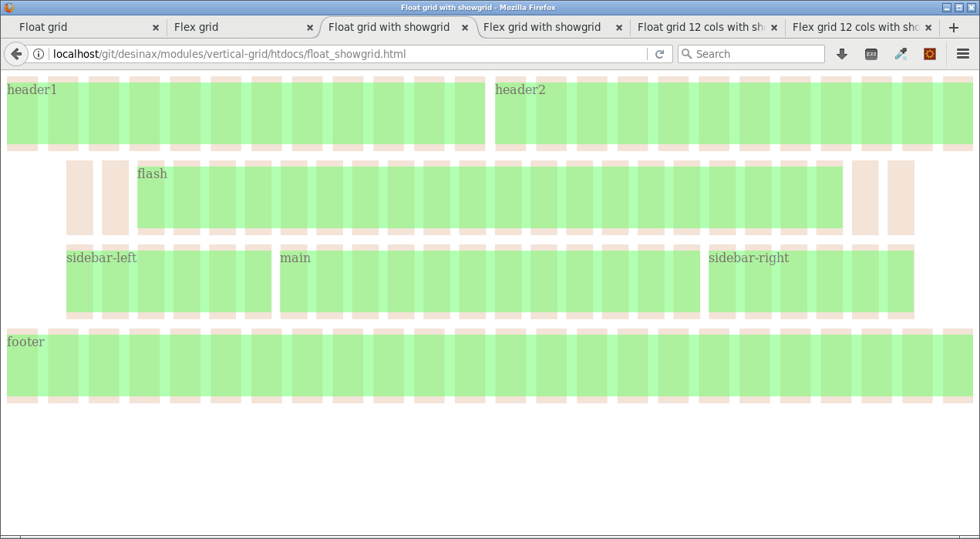
Task: Select the Flex grid 12 cols tab
Action: pyautogui.click(x=862, y=27)
